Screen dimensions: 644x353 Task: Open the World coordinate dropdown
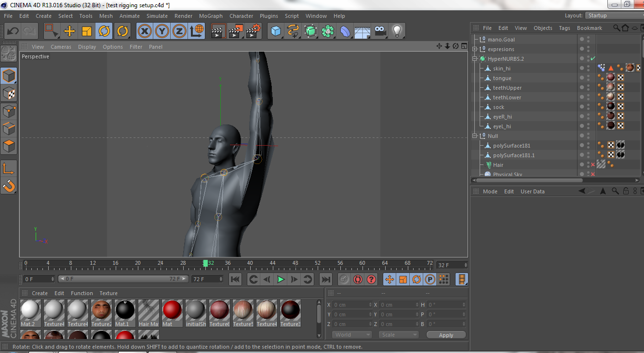(352, 335)
